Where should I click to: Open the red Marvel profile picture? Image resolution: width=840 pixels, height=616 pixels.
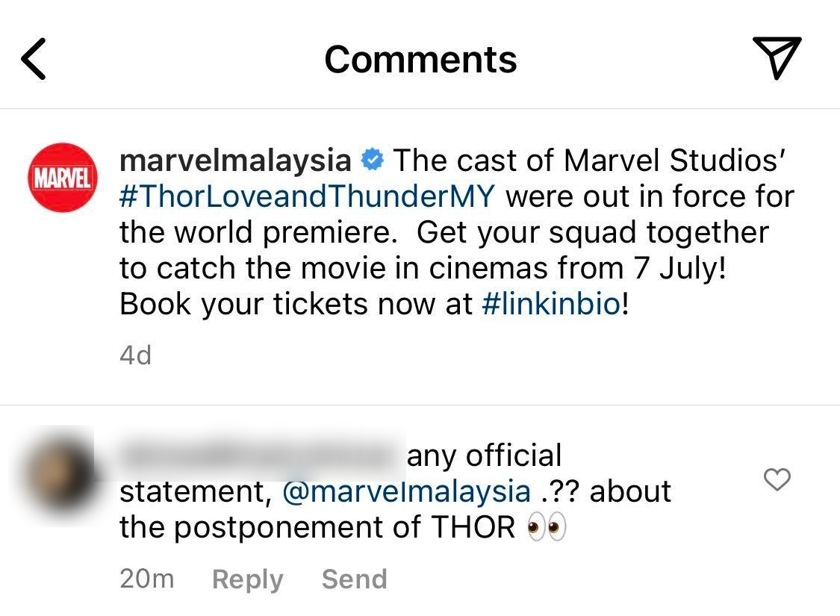tap(63, 178)
